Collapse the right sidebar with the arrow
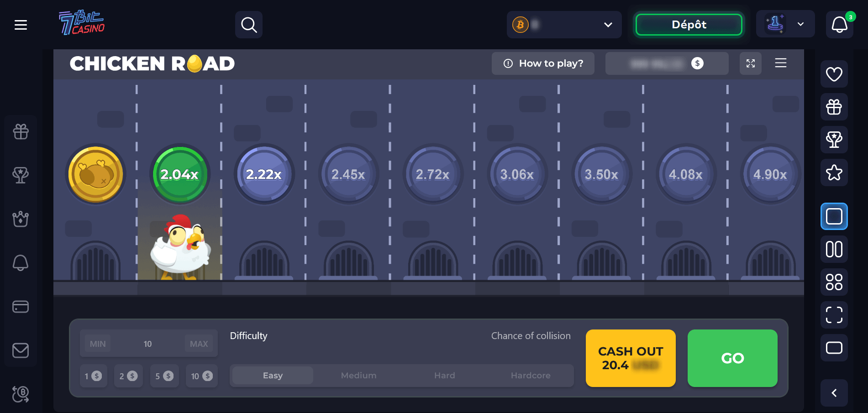The width and height of the screenshot is (868, 413). coord(834,393)
